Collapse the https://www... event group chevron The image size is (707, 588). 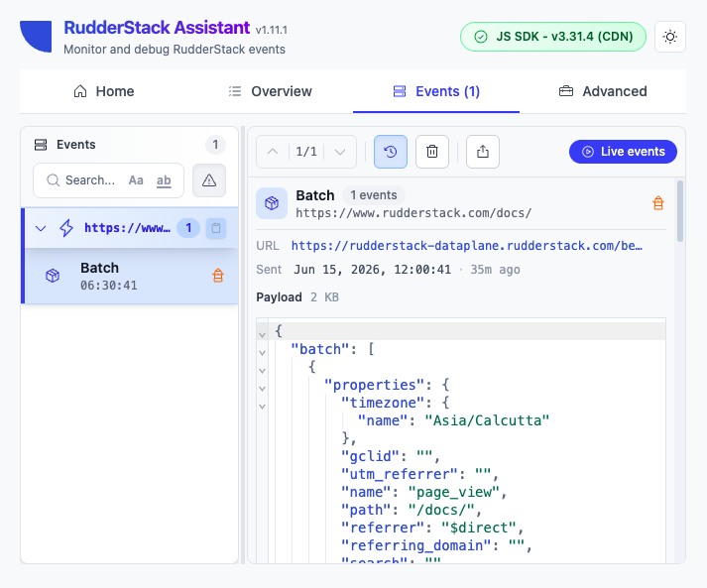(x=41, y=228)
